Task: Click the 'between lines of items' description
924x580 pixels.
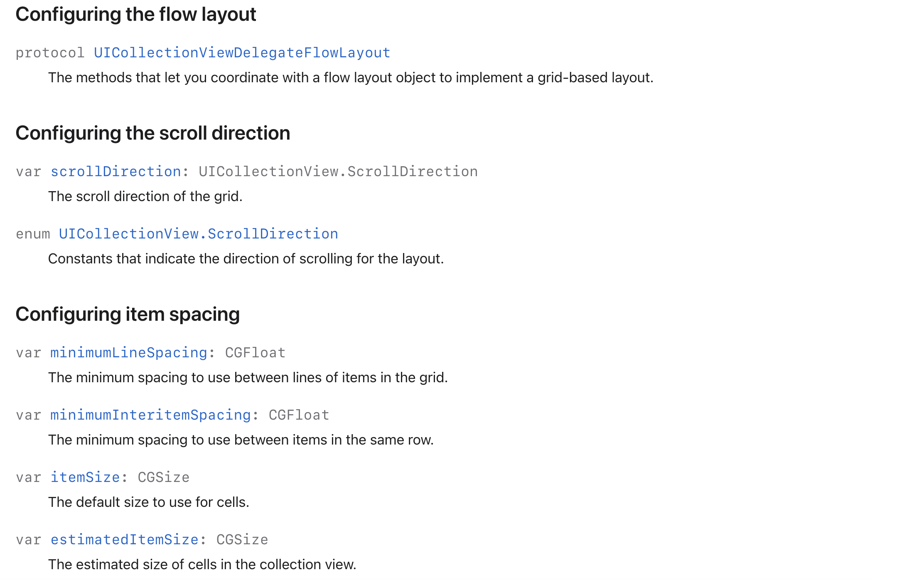Action: [x=248, y=378]
